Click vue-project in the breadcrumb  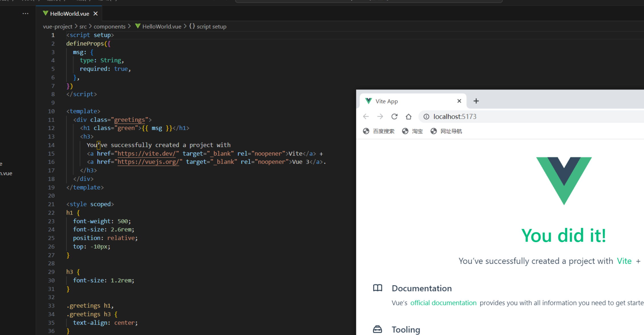57,26
